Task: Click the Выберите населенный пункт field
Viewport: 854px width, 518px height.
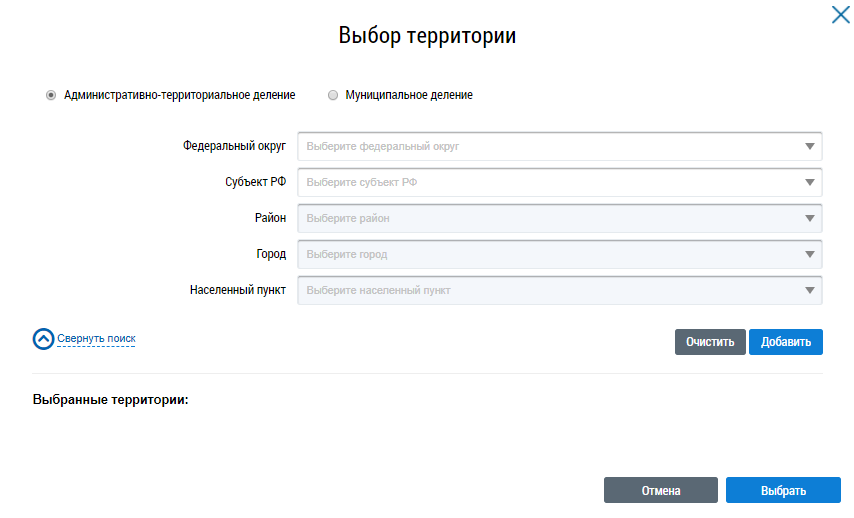Action: pos(540,291)
